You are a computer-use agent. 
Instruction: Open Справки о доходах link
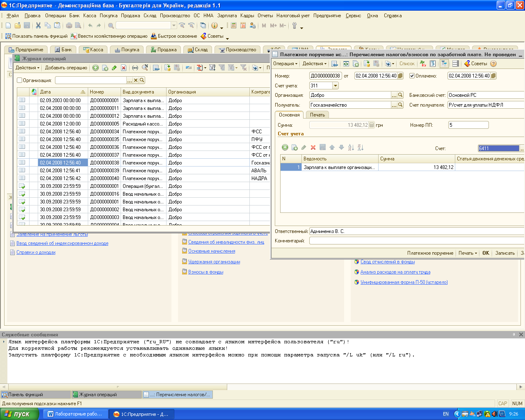[36, 252]
